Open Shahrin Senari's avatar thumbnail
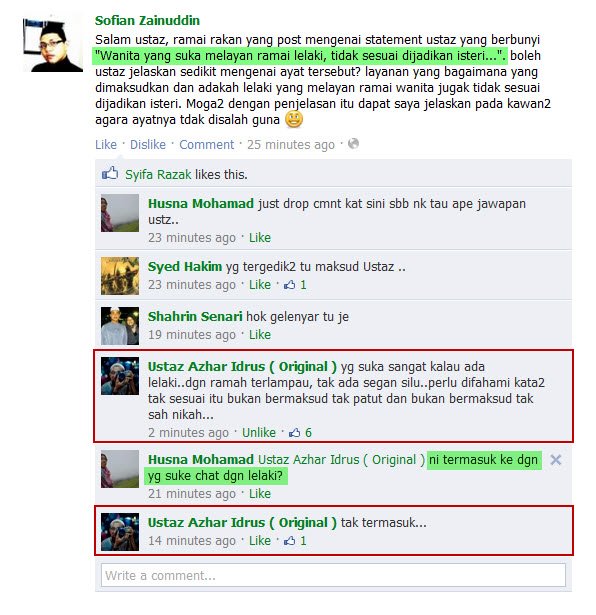The width and height of the screenshot is (596, 615). tap(120, 326)
